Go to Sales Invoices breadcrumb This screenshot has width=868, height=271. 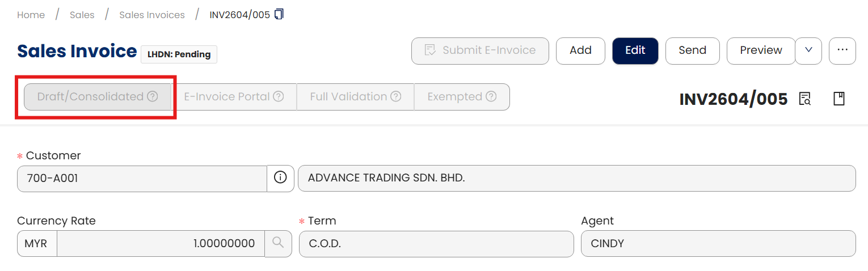pos(151,15)
